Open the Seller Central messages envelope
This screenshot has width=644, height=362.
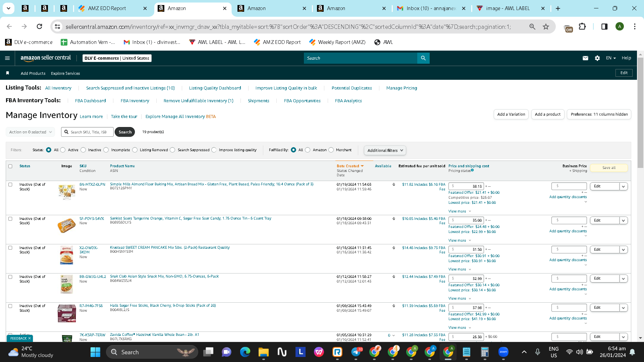pos(585,58)
